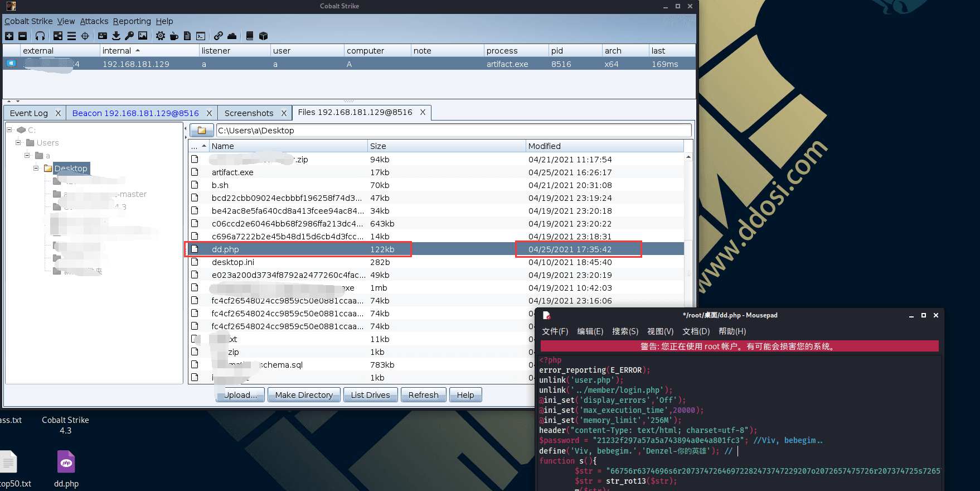This screenshot has height=491, width=980.
Task: Select the b.sh file row
Action: coord(436,185)
